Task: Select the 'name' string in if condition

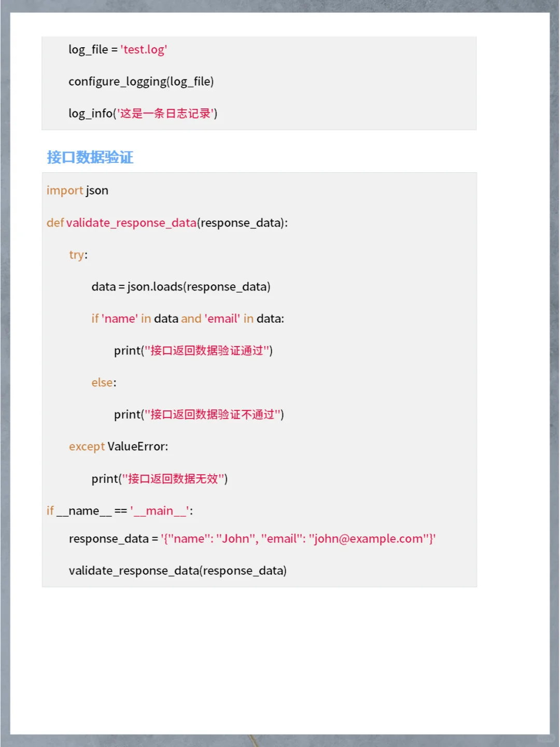Action: point(120,319)
